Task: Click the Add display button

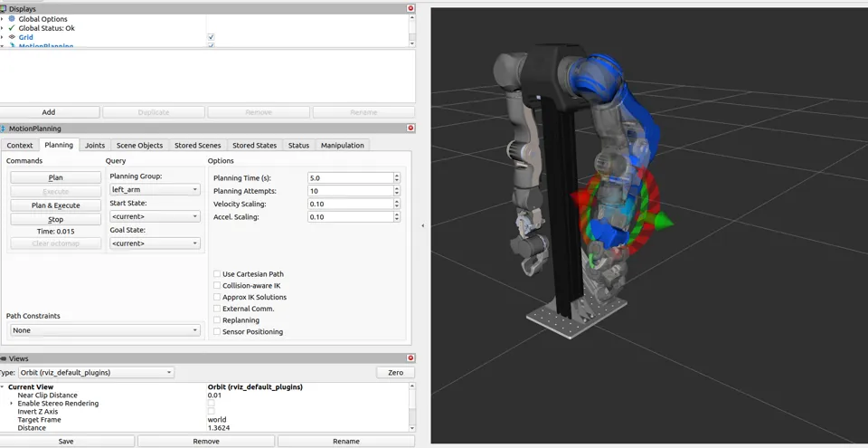Action: click(x=49, y=112)
